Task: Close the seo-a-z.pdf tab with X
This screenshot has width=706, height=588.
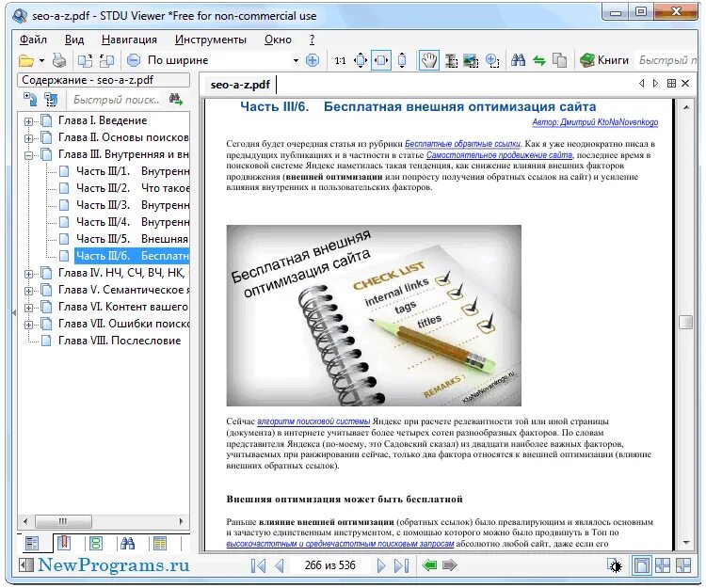Action: tap(685, 83)
